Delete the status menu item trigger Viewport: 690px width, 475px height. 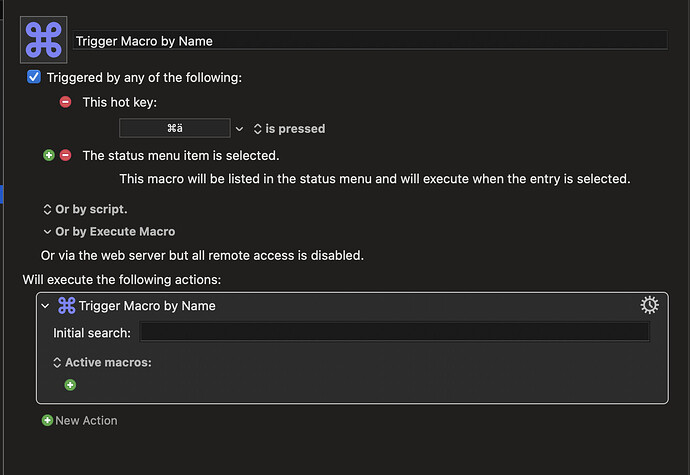click(x=66, y=155)
